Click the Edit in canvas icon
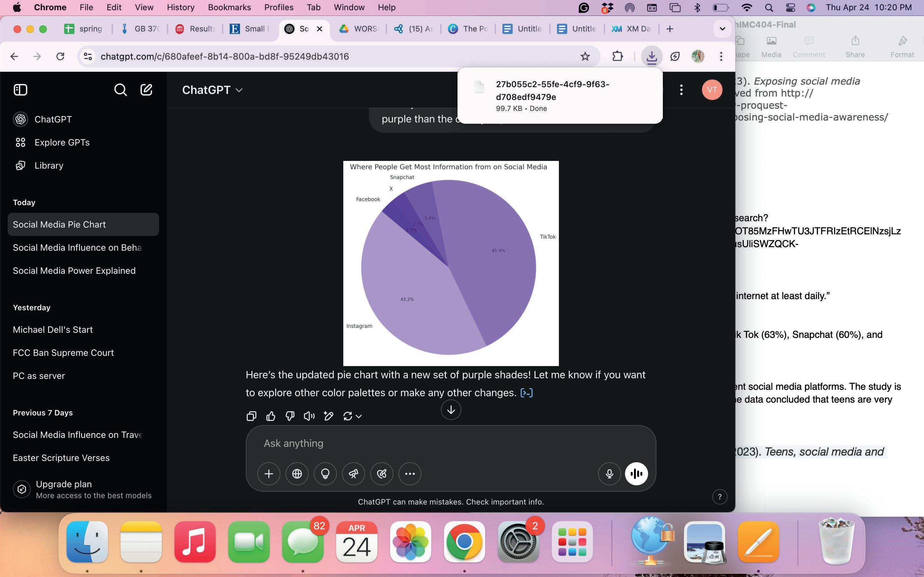 (328, 416)
